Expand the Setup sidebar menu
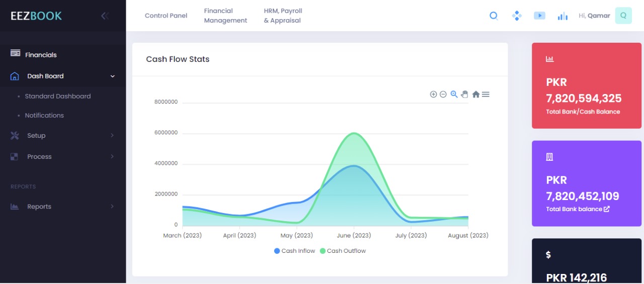Image resolution: width=644 pixels, height=284 pixels. (x=36, y=136)
